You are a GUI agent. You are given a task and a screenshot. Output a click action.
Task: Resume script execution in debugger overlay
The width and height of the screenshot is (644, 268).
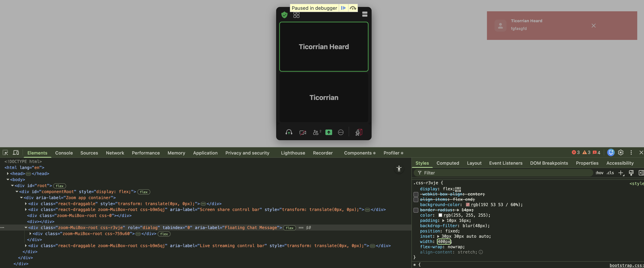tap(343, 8)
